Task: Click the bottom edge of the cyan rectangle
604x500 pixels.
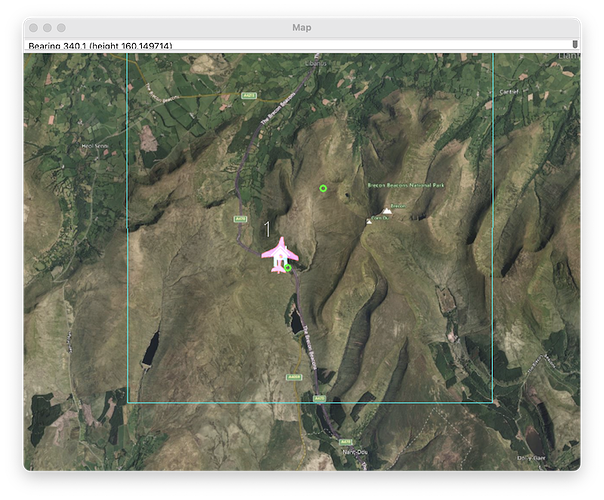Action: (310, 403)
